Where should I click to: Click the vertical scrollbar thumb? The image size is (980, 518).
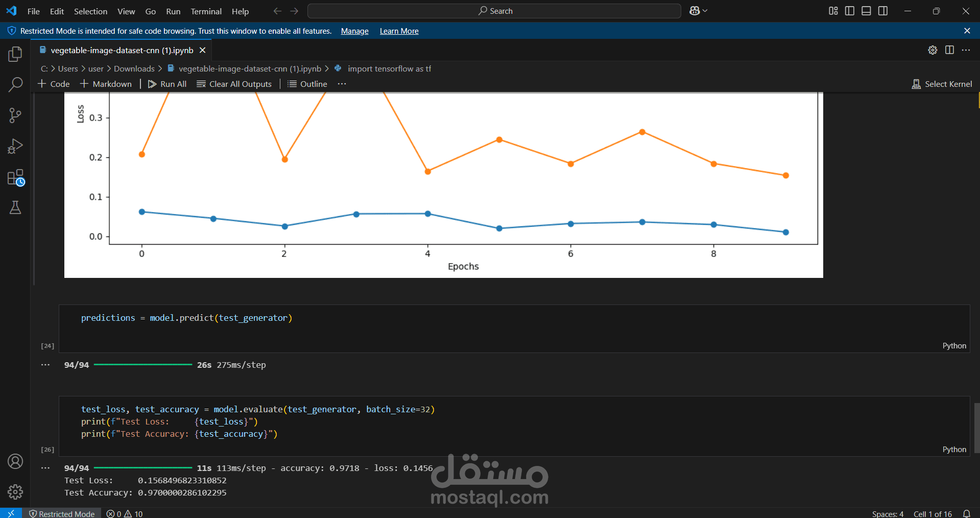click(x=977, y=428)
